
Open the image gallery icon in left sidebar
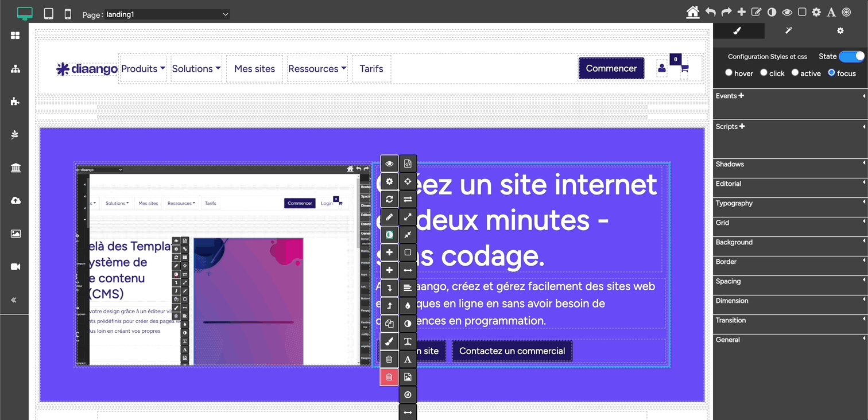pyautogui.click(x=15, y=234)
